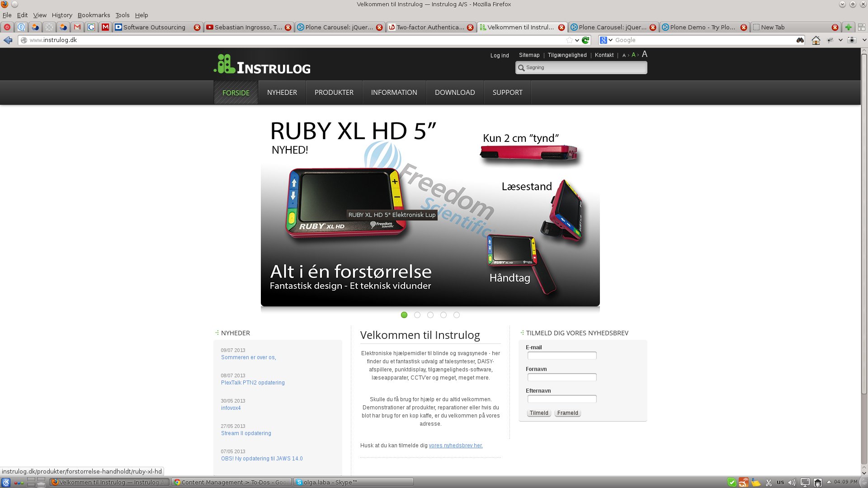868x488 pixels.
Task: Go back using the blue arrow
Action: point(8,40)
